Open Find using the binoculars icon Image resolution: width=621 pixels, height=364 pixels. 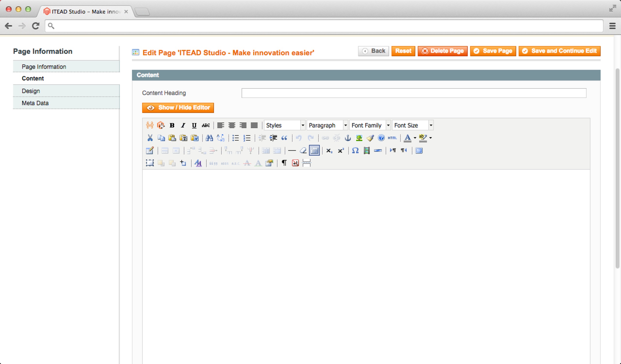pyautogui.click(x=209, y=138)
